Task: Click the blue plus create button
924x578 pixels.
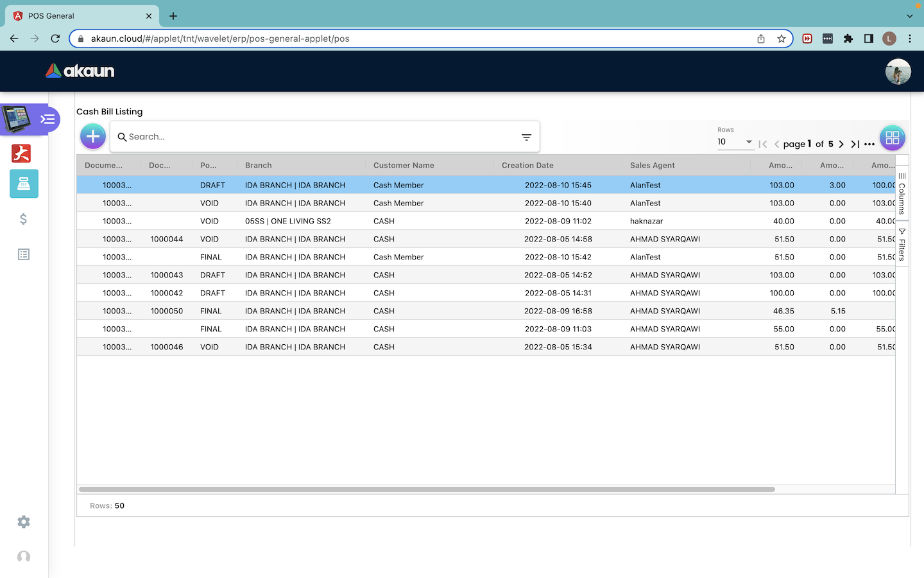Action: pos(93,136)
